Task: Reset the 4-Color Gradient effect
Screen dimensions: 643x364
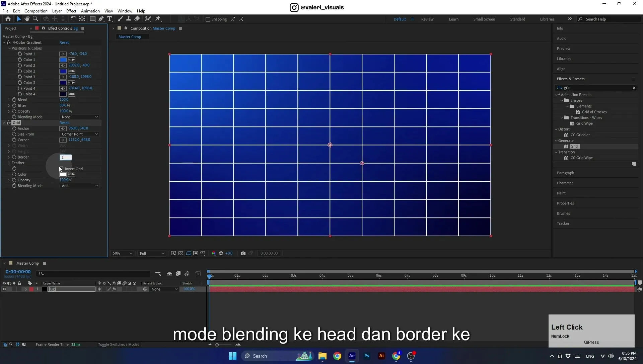Action: (64, 42)
